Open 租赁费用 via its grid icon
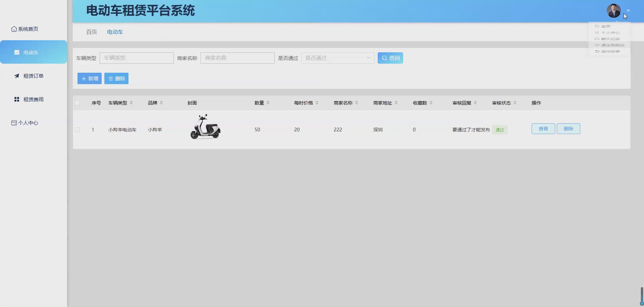 (x=17, y=99)
